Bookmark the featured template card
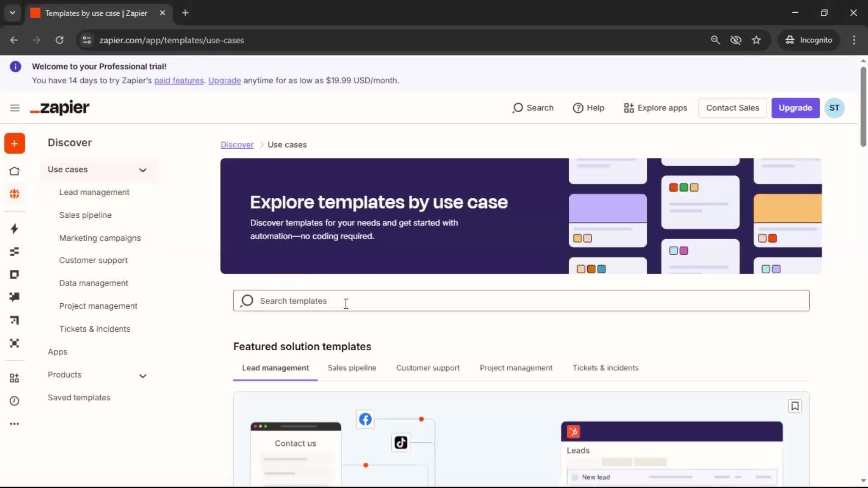Viewport: 868px width, 488px height. [x=795, y=406]
